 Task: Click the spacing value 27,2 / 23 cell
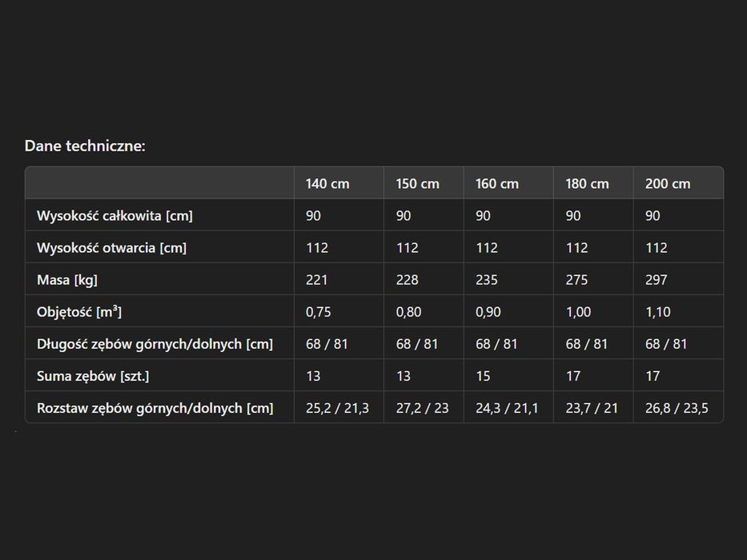tap(424, 408)
